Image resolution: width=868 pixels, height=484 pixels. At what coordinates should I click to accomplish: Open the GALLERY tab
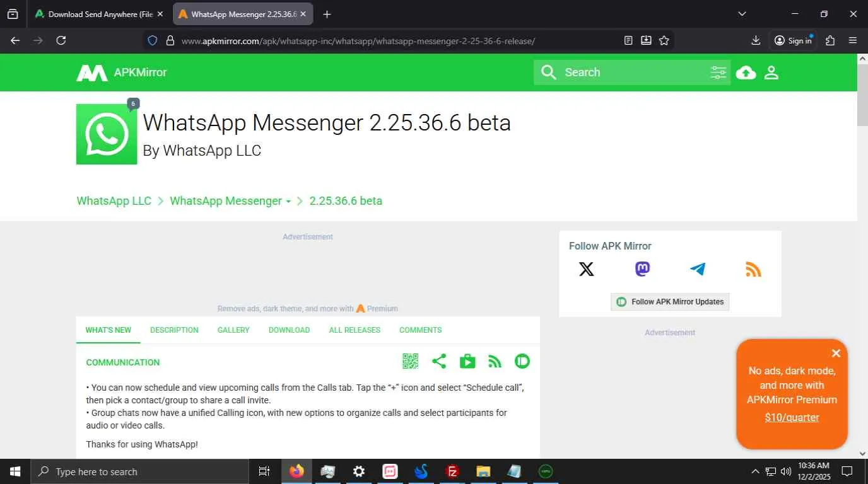tap(233, 330)
